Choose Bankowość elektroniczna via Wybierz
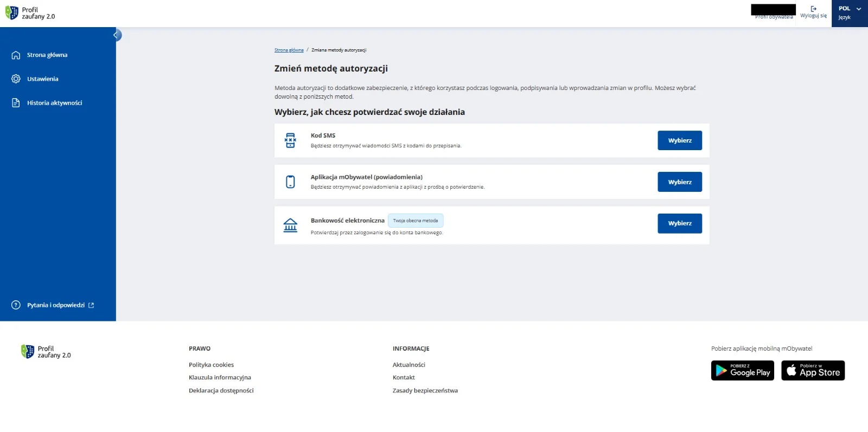 680,223
